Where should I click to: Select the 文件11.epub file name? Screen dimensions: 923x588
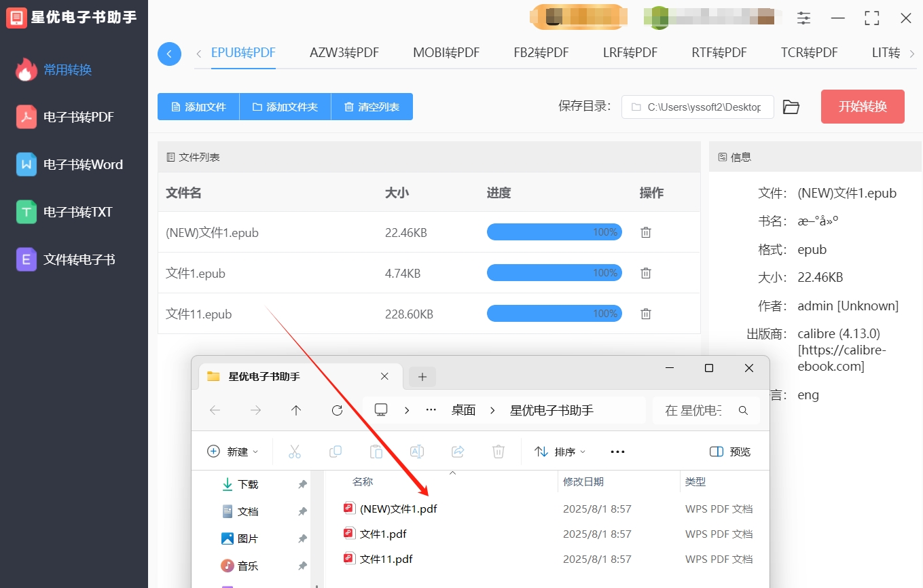(x=199, y=314)
